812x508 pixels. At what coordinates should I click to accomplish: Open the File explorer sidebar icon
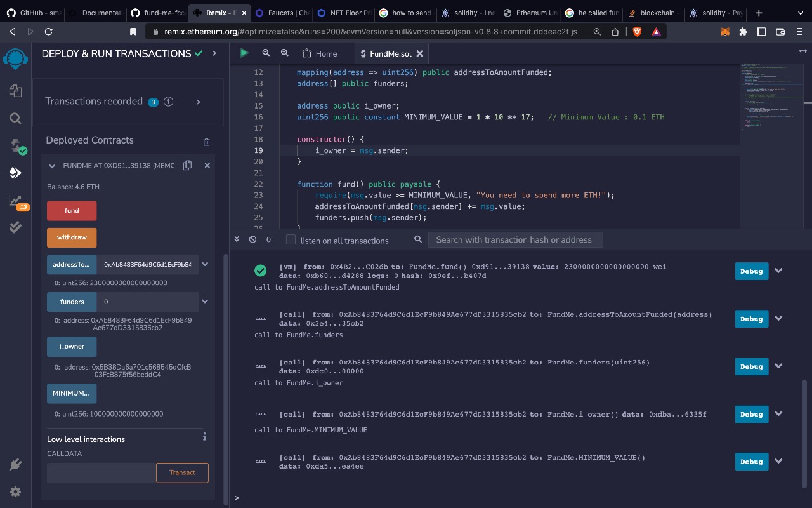point(15,91)
